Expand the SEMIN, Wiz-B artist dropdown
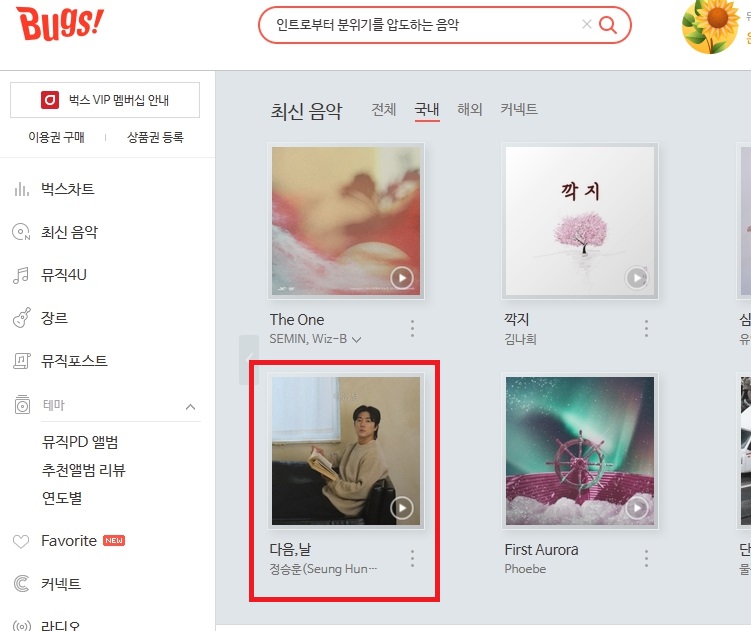 (356, 340)
